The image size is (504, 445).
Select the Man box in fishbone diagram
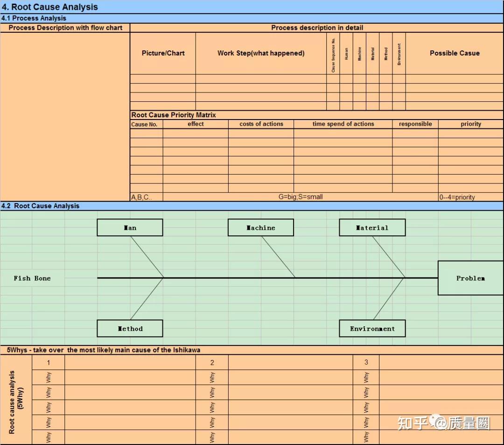[x=130, y=228]
